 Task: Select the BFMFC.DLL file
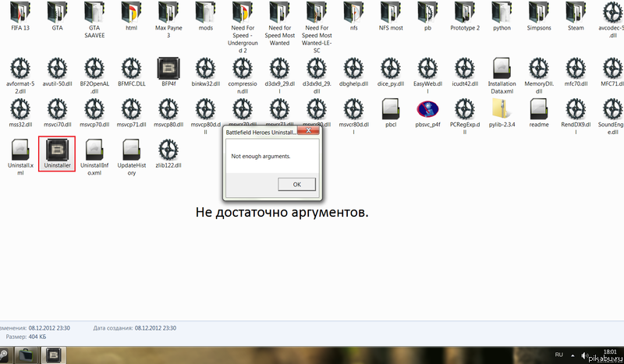tap(131, 72)
